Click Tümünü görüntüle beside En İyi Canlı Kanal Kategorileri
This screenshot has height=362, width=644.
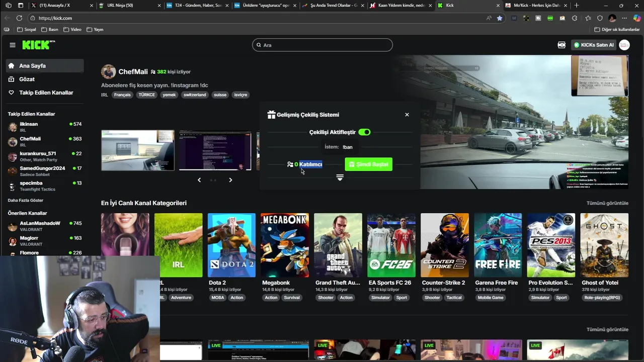607,203
